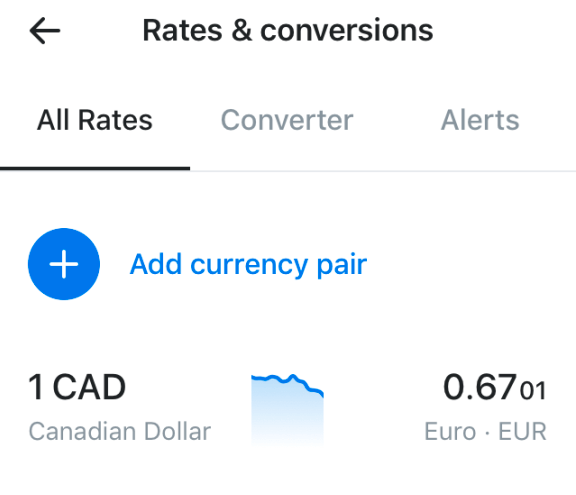
Task: Click the black underline below All Rates
Action: (95, 169)
